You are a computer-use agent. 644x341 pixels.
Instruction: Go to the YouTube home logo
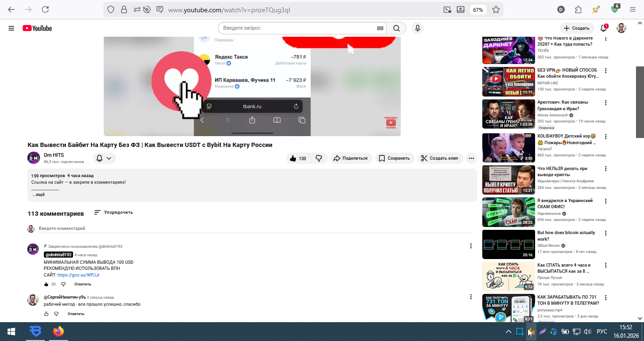pyautogui.click(x=37, y=28)
